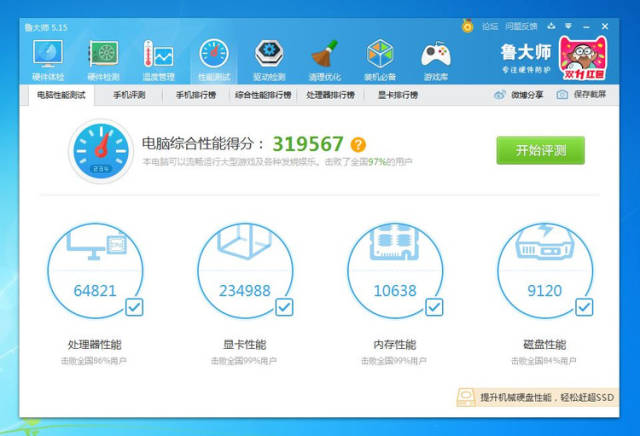640x436 pixels.
Task: Click the disk drive icon above 9120
Action: click(x=545, y=242)
